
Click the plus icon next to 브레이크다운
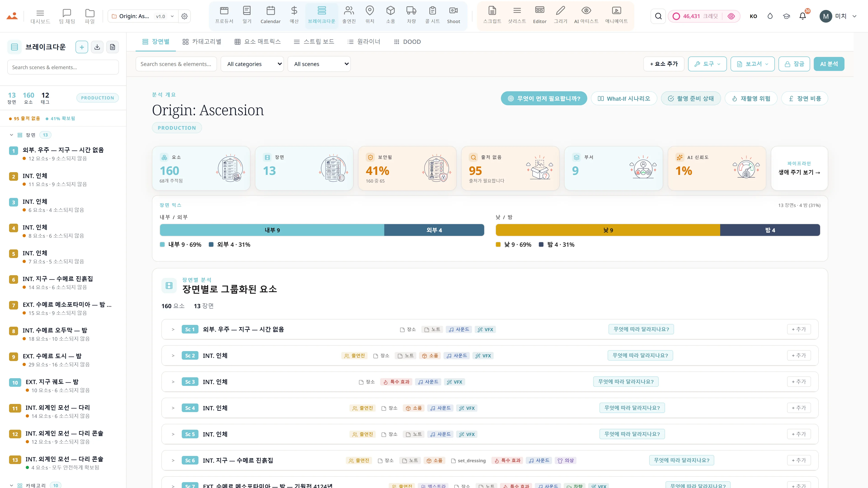coord(82,47)
